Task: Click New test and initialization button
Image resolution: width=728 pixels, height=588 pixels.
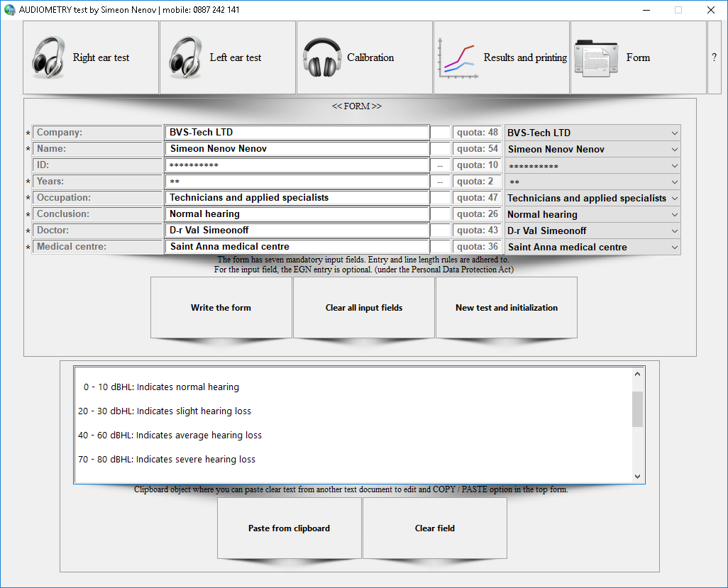Action: click(x=506, y=308)
